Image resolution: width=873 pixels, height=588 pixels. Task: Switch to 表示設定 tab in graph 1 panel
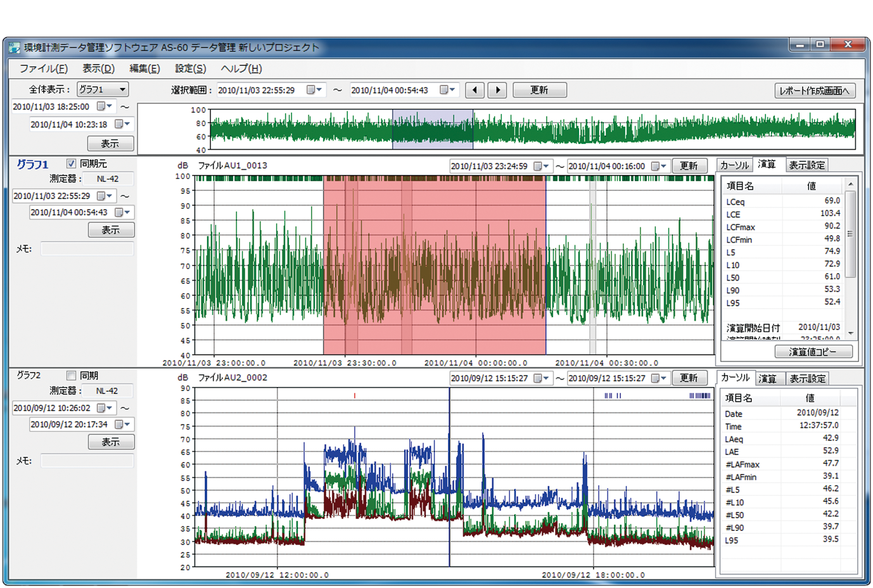coord(806,165)
